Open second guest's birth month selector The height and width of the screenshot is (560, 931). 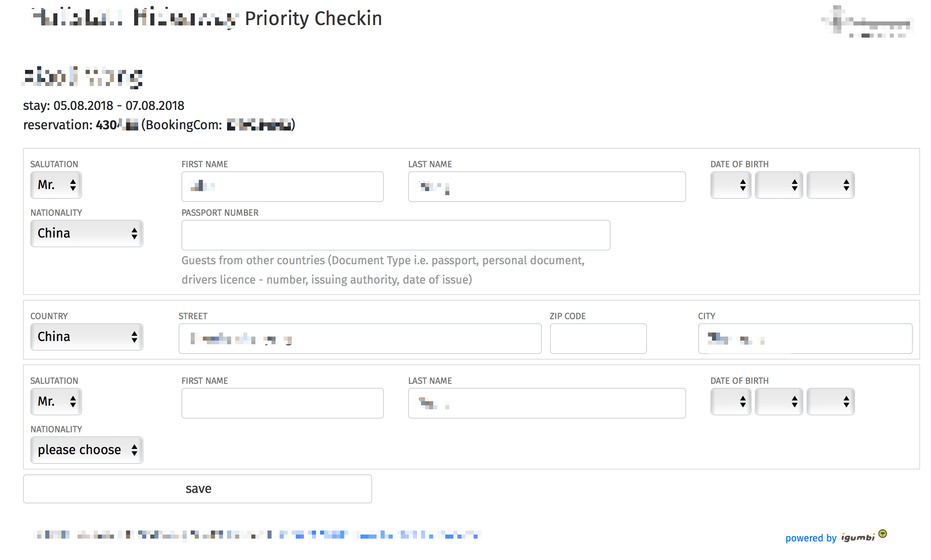(x=779, y=402)
